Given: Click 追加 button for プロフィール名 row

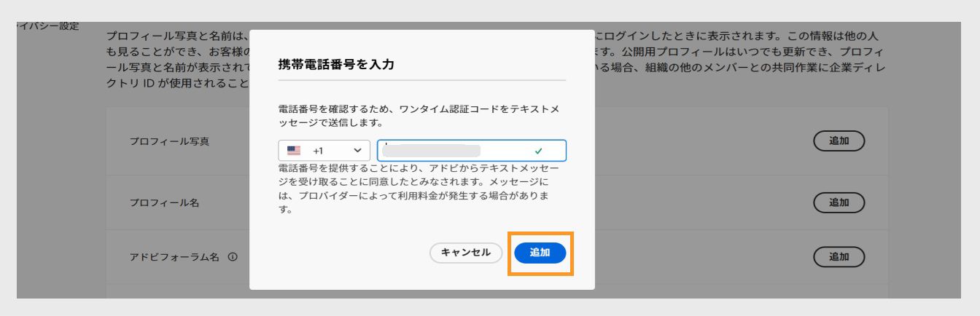Looking at the screenshot, I should 839,202.
